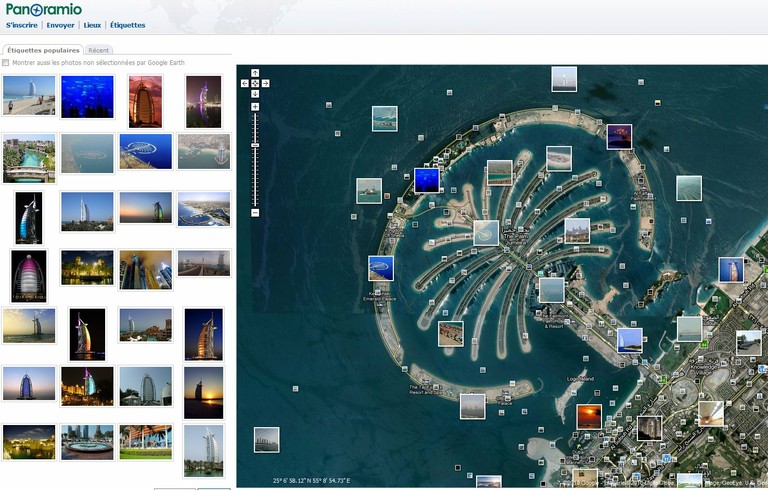Viewport: 768px width, 490px height.
Task: Click the sunset photo marker on map
Action: coord(589,417)
